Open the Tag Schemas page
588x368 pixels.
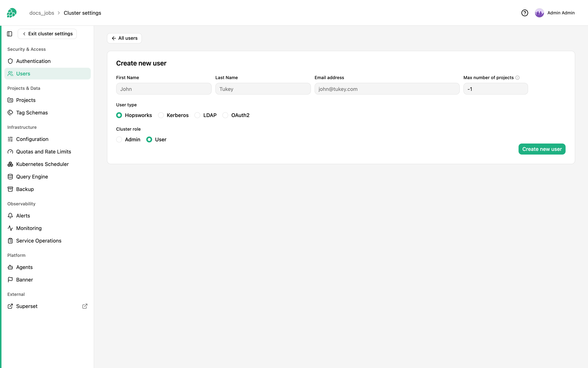point(48,112)
